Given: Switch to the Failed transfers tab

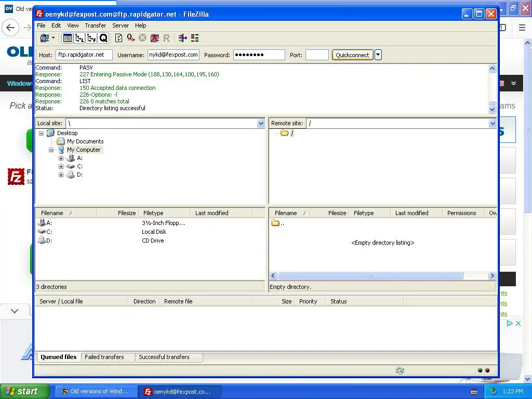Looking at the screenshot, I should 104,357.
